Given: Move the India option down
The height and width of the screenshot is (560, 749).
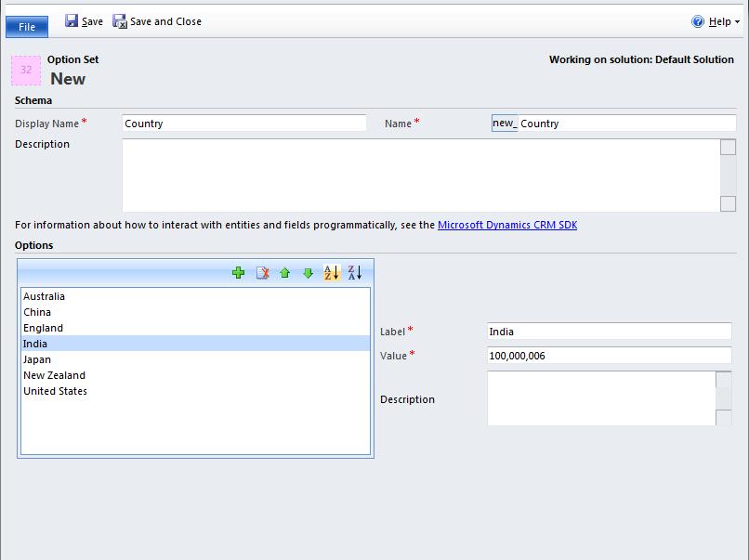Looking at the screenshot, I should coord(308,272).
